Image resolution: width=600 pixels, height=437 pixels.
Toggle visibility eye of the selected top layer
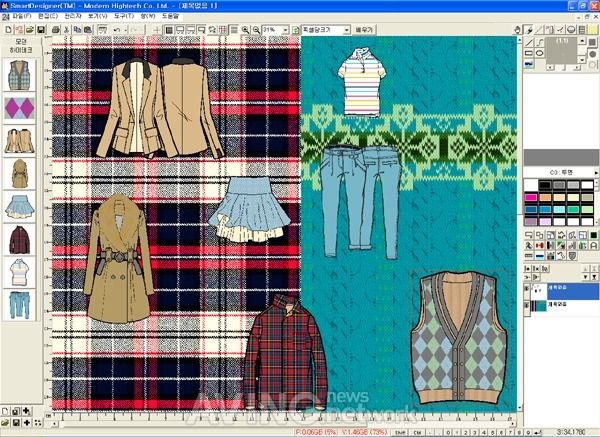coord(527,288)
